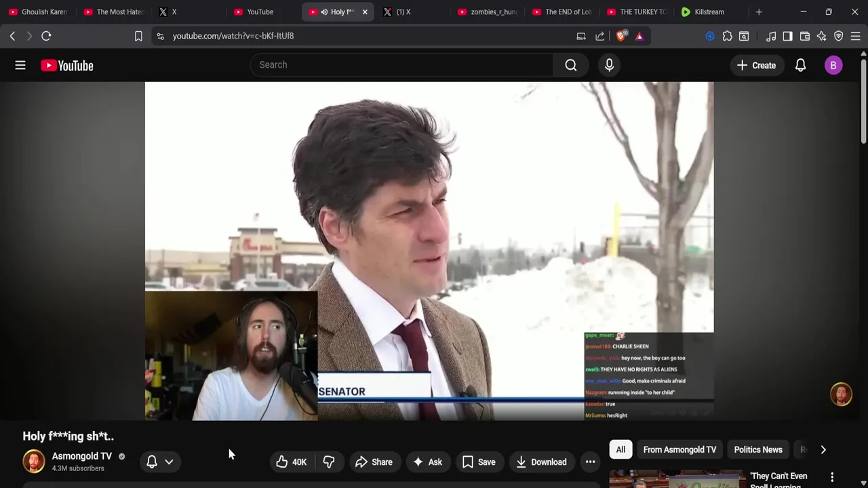
Task: Share this video
Action: [374, 462]
